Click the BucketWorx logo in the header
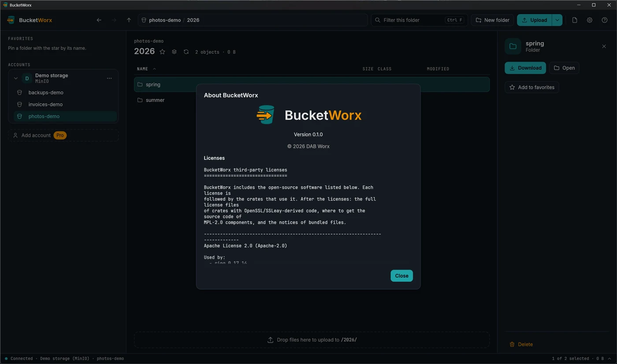This screenshot has width=617, height=364. coord(30,20)
